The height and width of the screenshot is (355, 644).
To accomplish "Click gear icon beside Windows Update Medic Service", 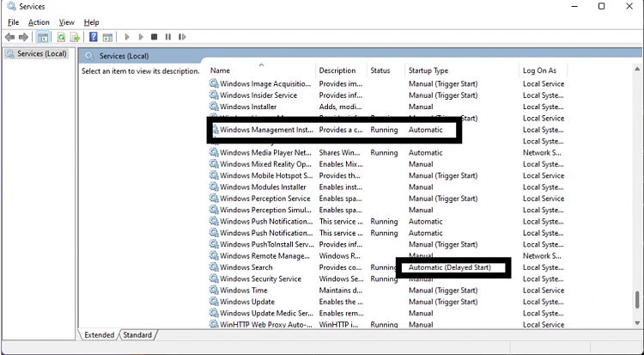I will (x=214, y=313).
